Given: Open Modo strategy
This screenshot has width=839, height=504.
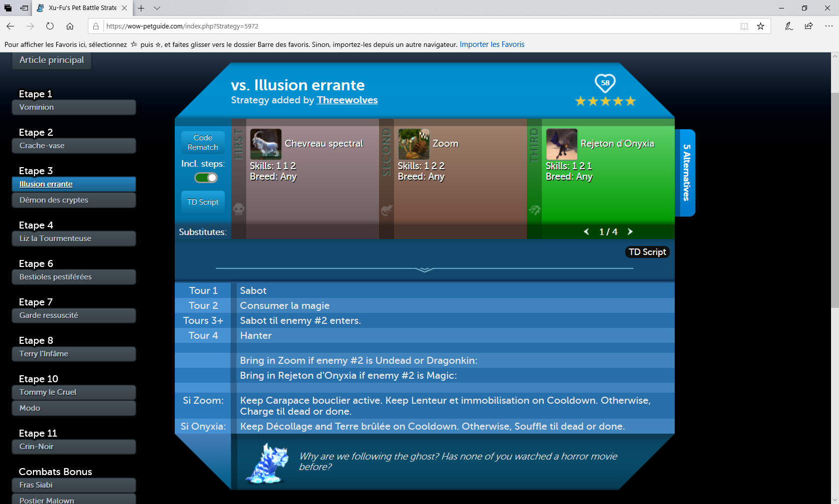Looking at the screenshot, I should pos(74,408).
